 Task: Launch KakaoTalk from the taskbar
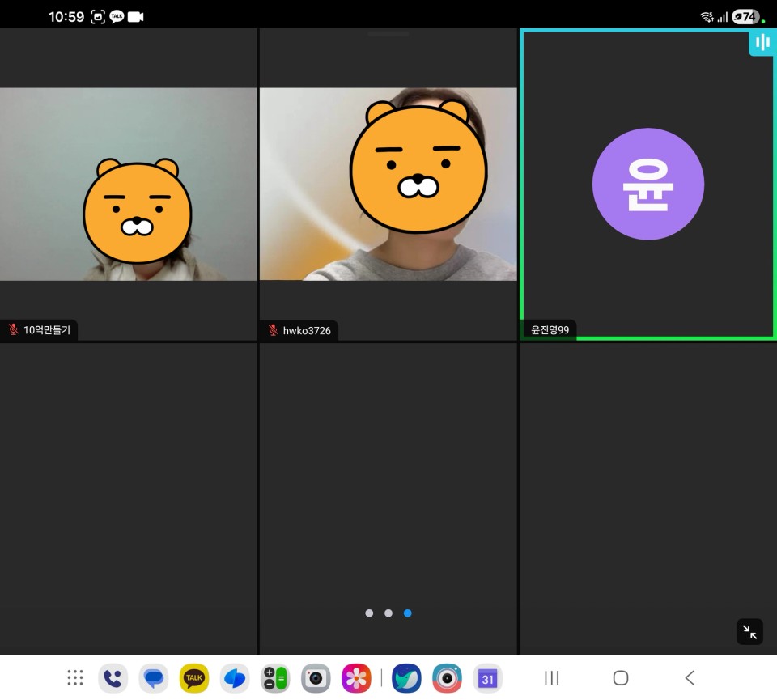pyautogui.click(x=194, y=678)
